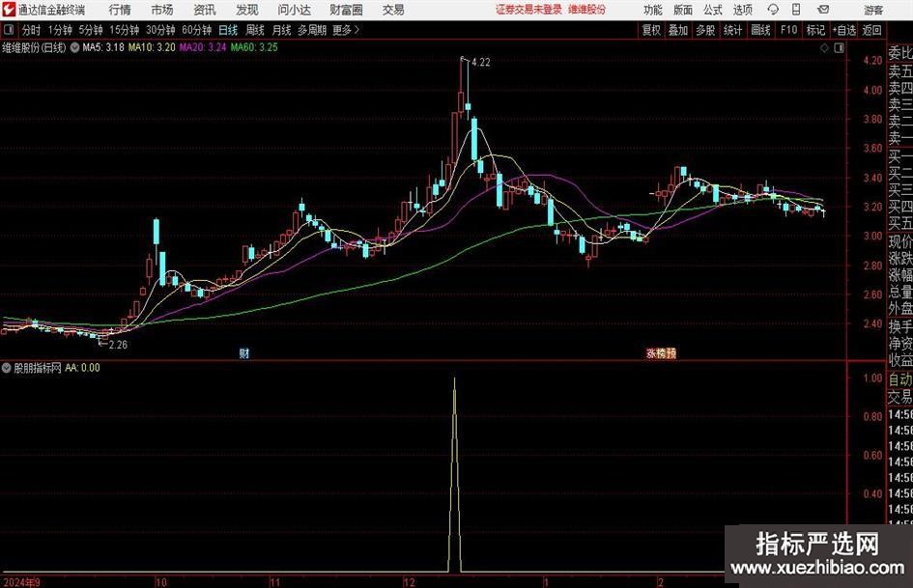Open the 版面 menu
Viewport: 913px width, 588px height.
point(683,10)
